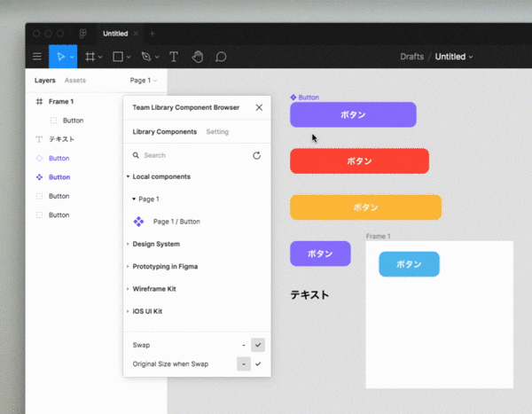Collapse the Local components section

[x=128, y=176]
